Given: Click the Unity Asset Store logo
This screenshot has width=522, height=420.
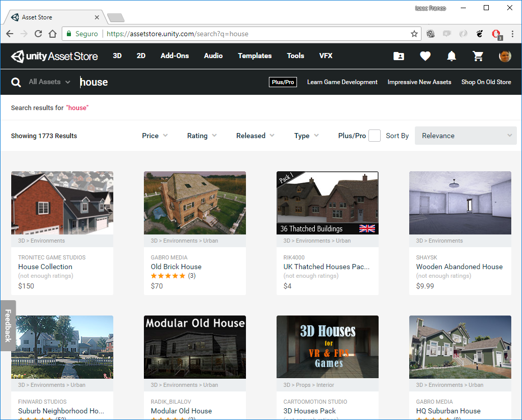Looking at the screenshot, I should pyautogui.click(x=54, y=56).
